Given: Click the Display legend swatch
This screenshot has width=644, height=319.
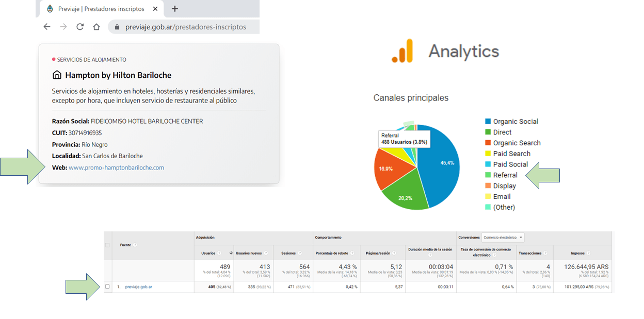Looking at the screenshot, I should click(x=488, y=186).
